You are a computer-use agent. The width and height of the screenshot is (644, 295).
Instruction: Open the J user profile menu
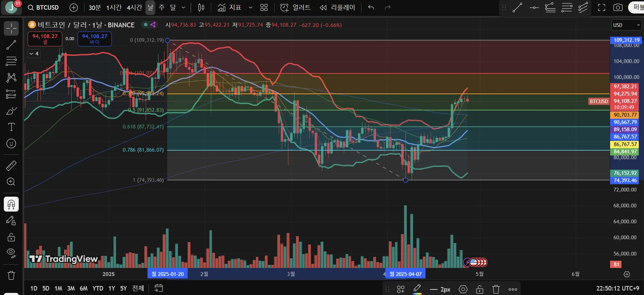coord(11,7)
